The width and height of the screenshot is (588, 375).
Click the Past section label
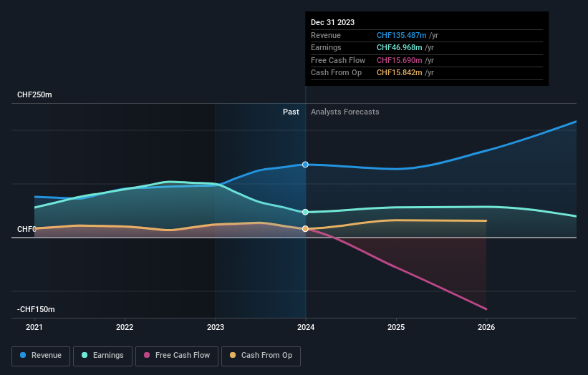tap(291, 112)
